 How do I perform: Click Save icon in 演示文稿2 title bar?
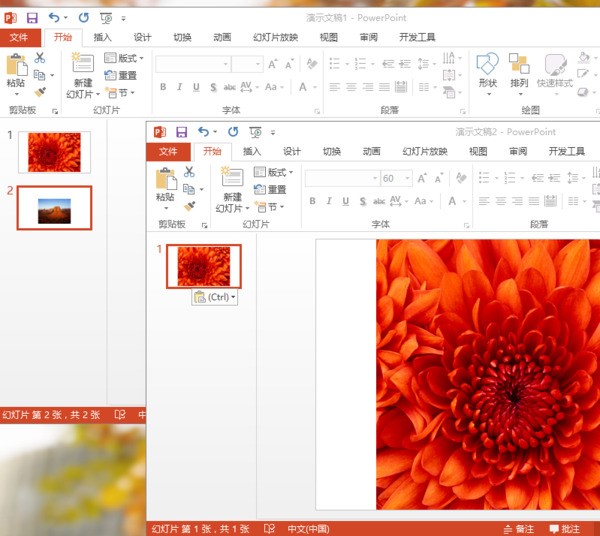181,132
